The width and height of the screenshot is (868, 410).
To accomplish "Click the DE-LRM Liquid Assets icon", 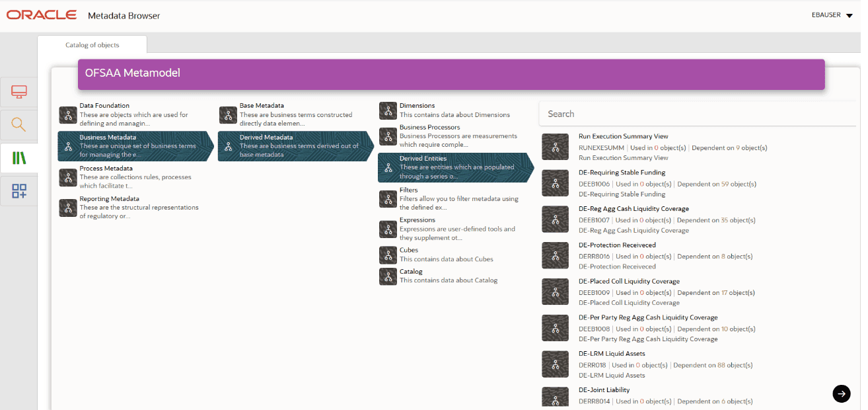I will pos(556,364).
